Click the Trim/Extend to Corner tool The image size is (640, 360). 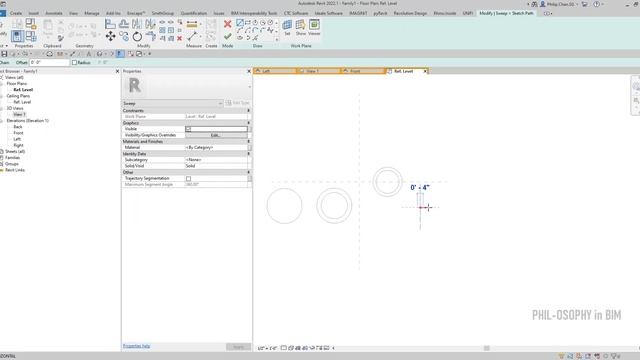tap(151, 37)
